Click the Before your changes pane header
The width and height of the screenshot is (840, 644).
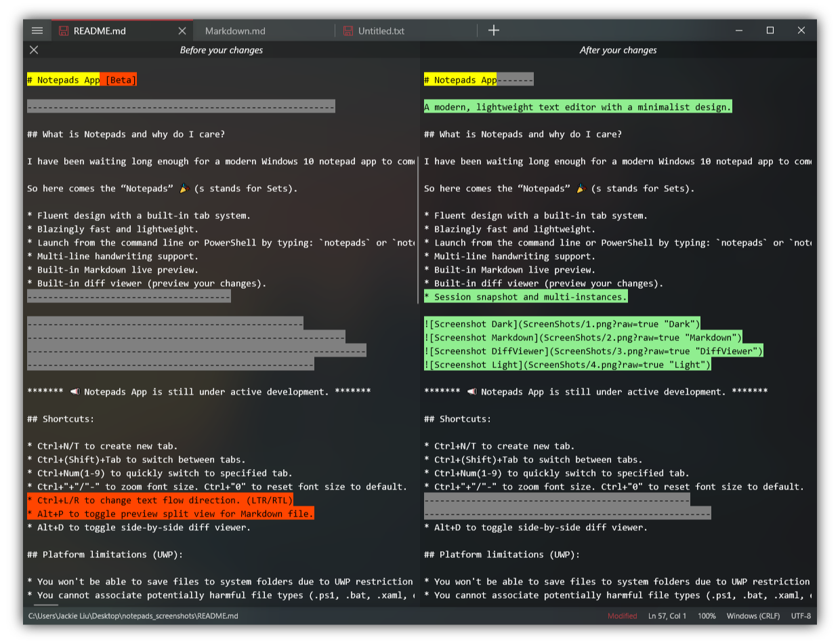click(x=221, y=49)
